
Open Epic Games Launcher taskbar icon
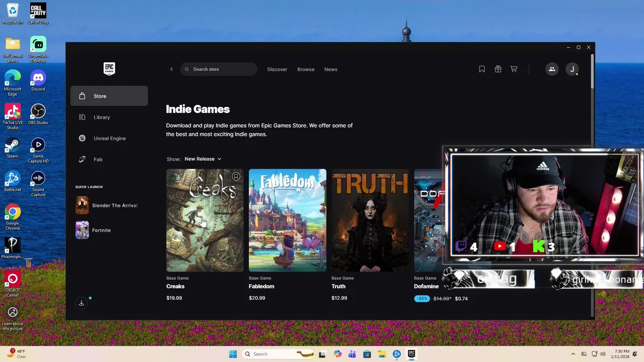411,354
